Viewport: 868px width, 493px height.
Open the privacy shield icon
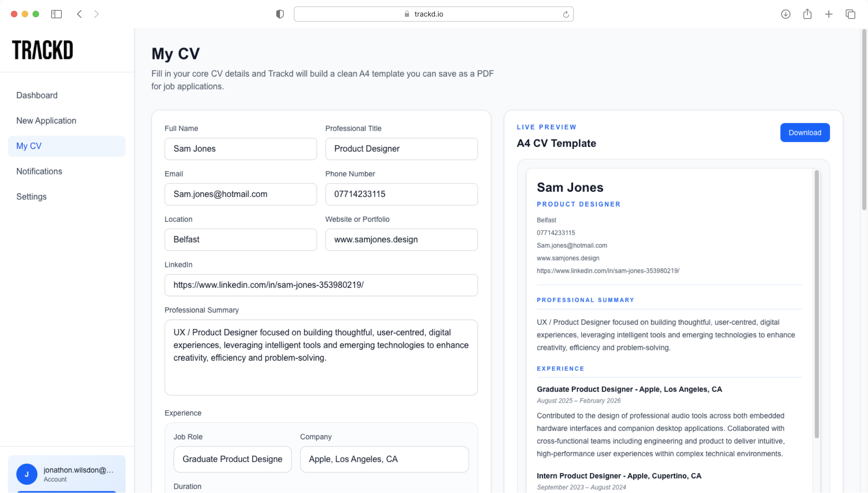280,14
